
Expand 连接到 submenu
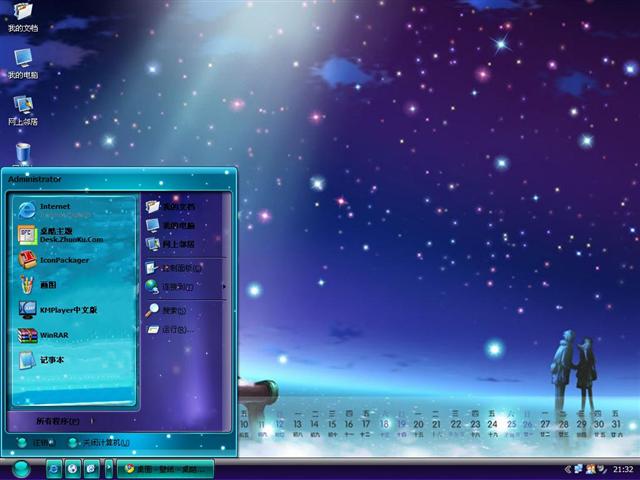click(184, 287)
